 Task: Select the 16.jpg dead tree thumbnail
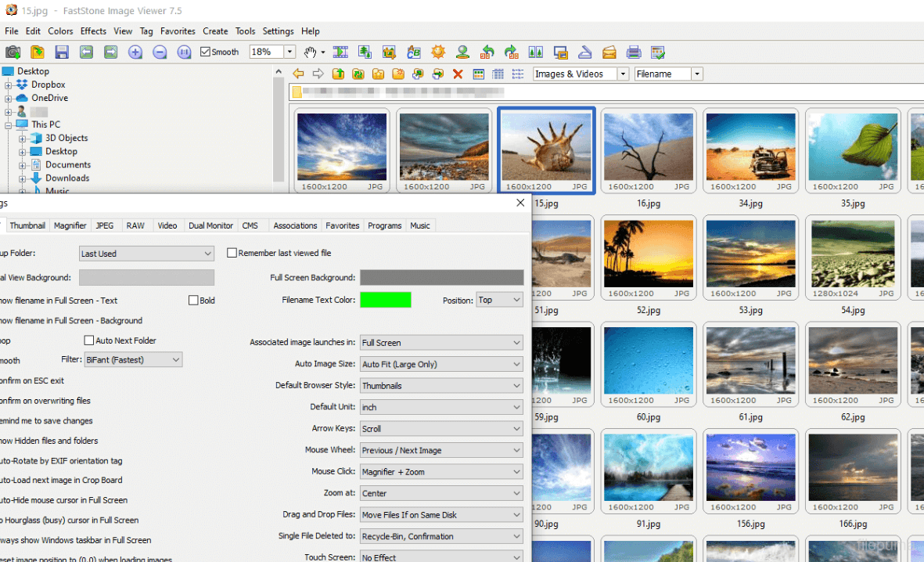[x=648, y=147]
